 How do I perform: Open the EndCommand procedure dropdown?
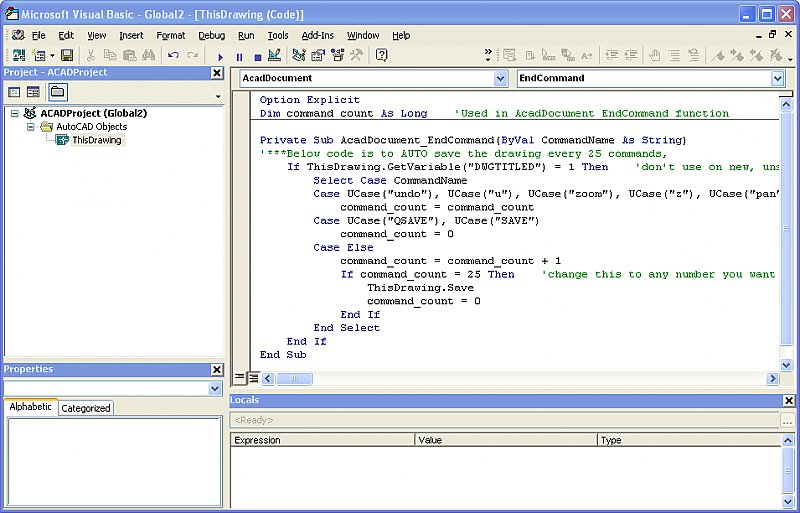778,78
